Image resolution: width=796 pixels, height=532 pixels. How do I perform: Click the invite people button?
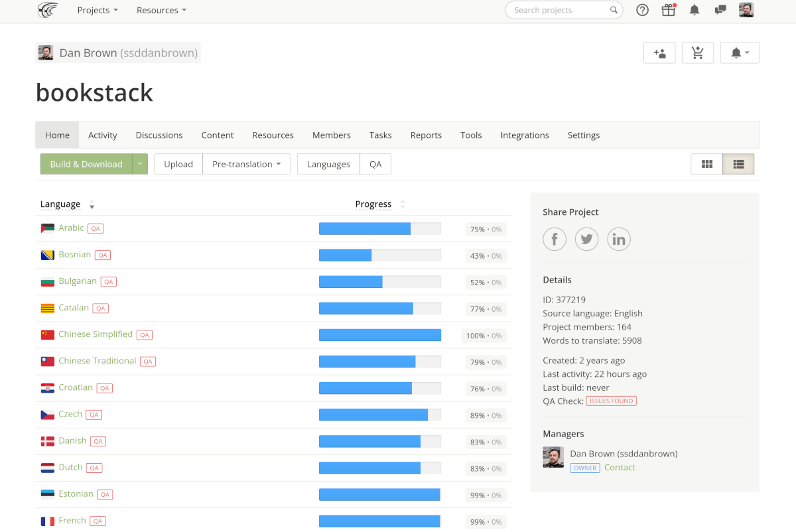(x=659, y=53)
